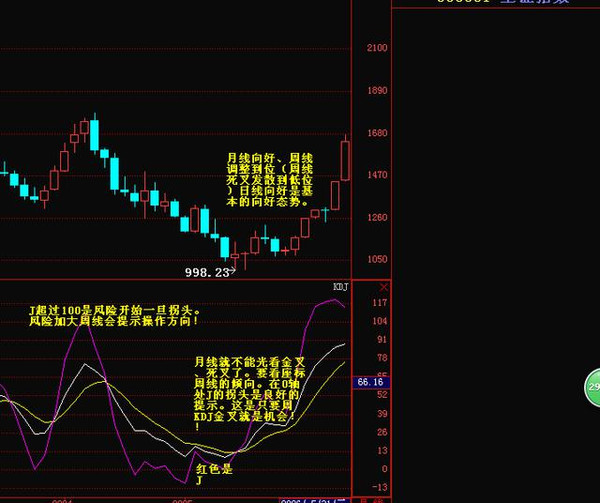
Task: Select the 1890 price axis label
Action: tap(377, 90)
